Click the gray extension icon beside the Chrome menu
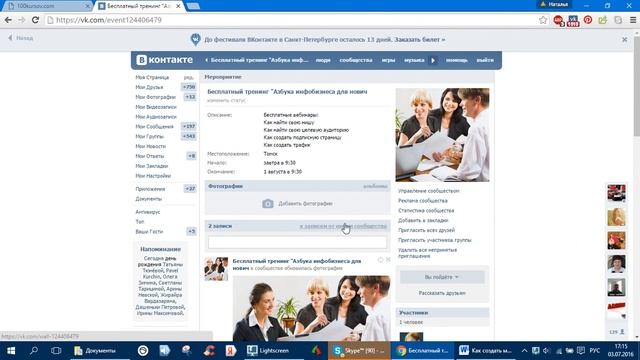 pyautogui.click(x=618, y=20)
